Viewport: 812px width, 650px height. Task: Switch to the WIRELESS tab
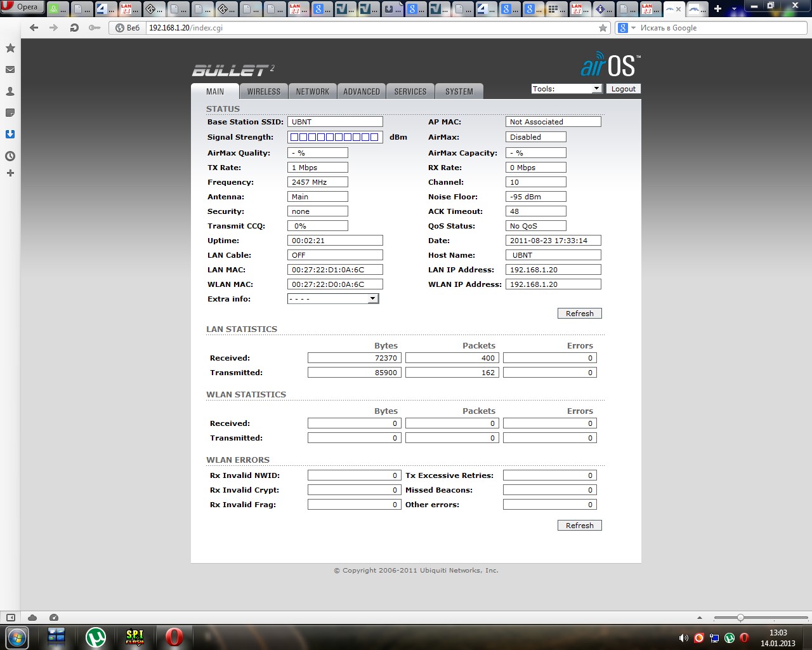coord(264,91)
